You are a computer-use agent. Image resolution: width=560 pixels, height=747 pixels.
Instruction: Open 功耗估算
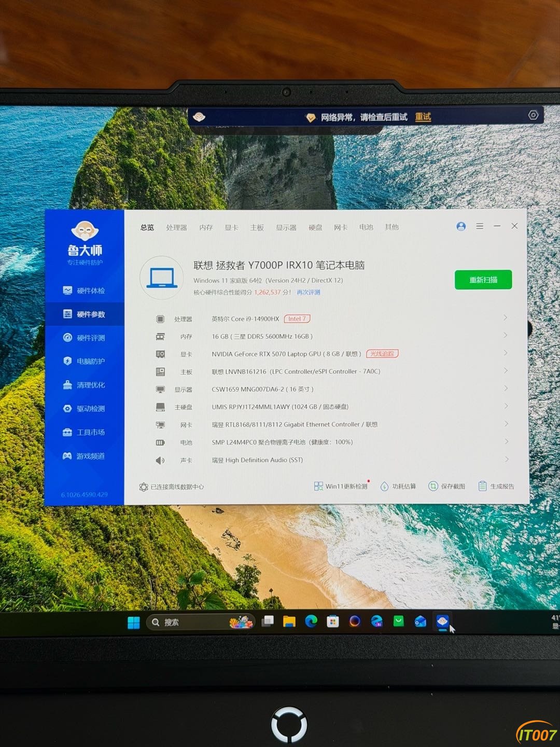398,486
